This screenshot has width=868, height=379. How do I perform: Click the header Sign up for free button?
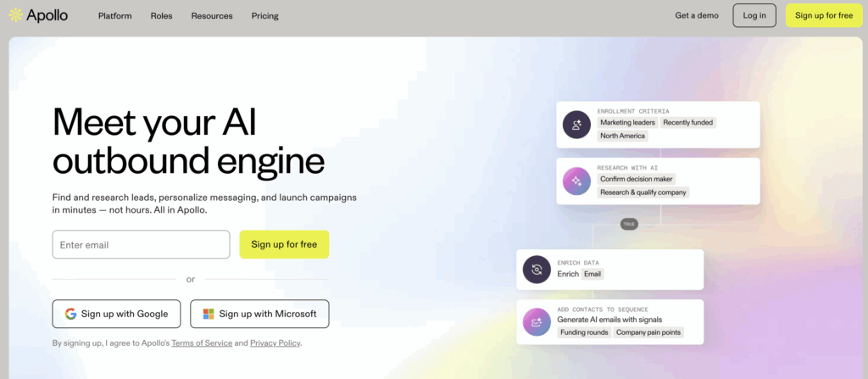(x=824, y=15)
